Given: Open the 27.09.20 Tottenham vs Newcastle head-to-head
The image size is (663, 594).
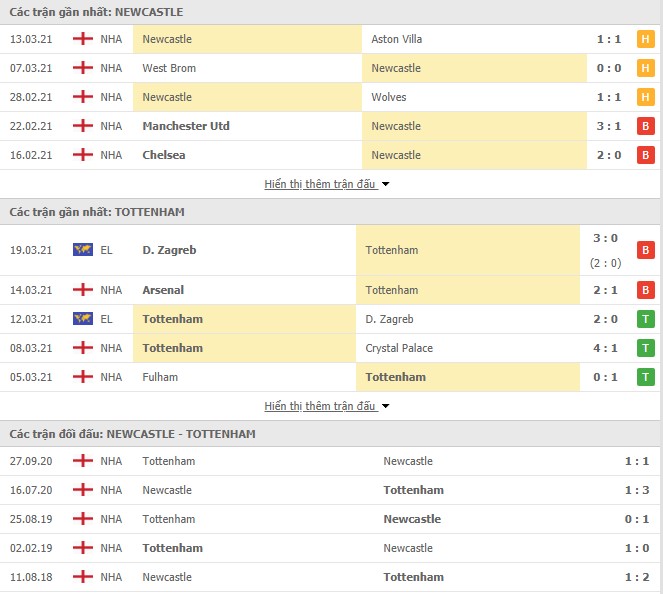Looking at the screenshot, I should 332,461.
